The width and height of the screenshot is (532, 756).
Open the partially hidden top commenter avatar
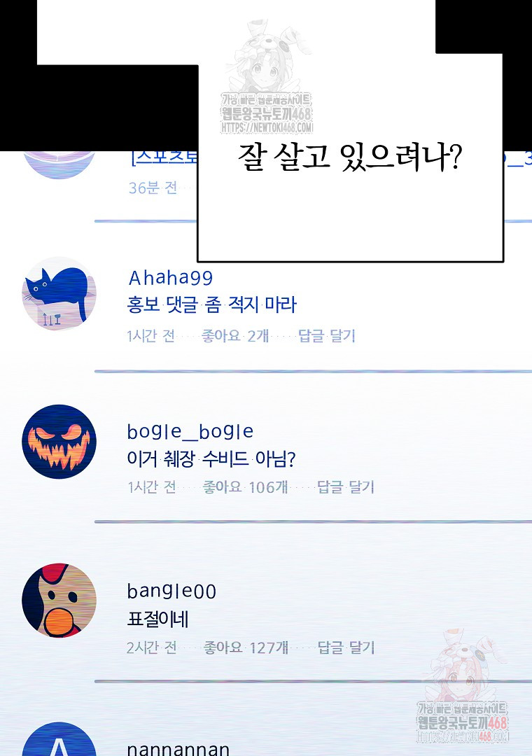[x=59, y=165]
